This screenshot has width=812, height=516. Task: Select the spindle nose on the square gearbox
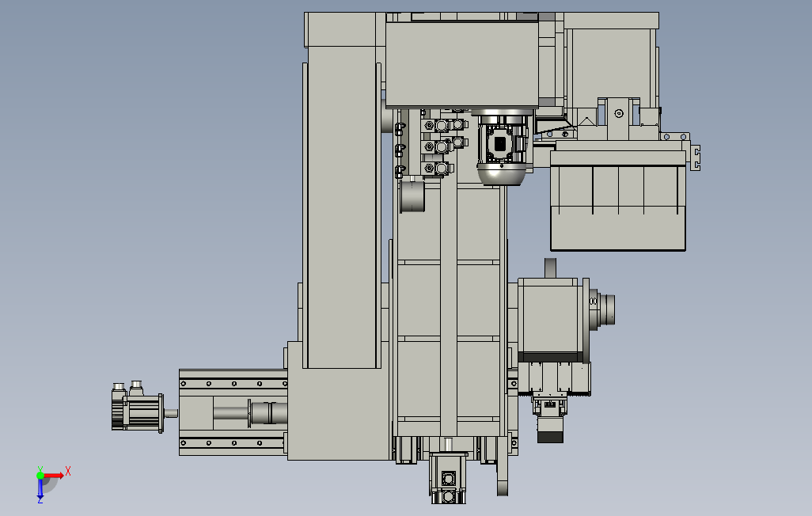click(601, 309)
